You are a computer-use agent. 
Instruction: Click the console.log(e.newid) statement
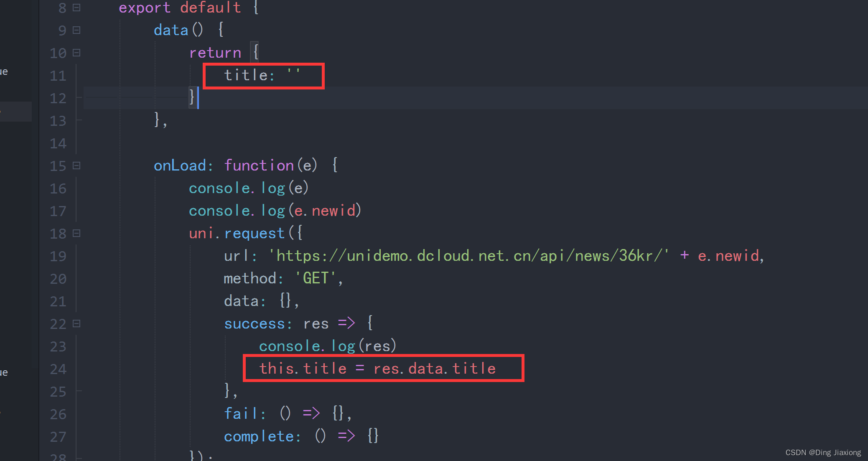(275, 211)
